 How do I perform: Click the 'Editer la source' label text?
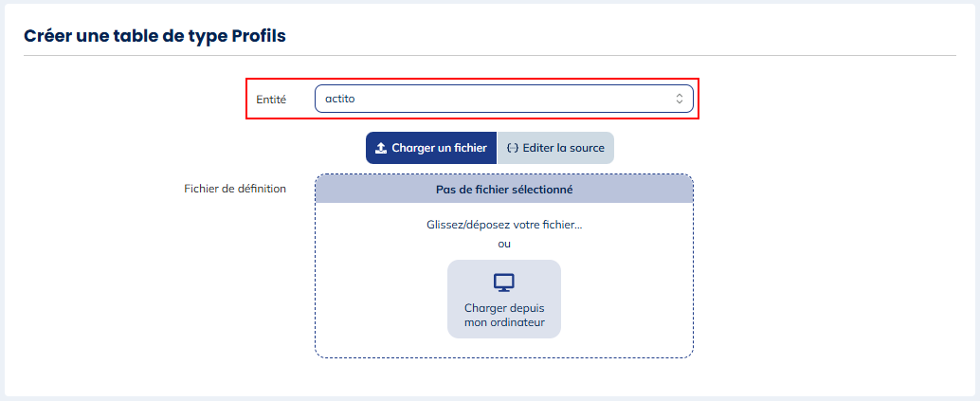(x=563, y=148)
